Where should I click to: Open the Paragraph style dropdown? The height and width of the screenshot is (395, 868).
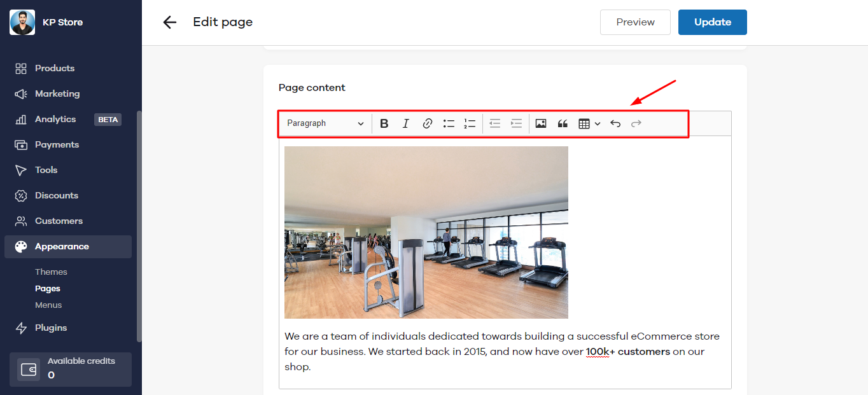[x=325, y=123]
